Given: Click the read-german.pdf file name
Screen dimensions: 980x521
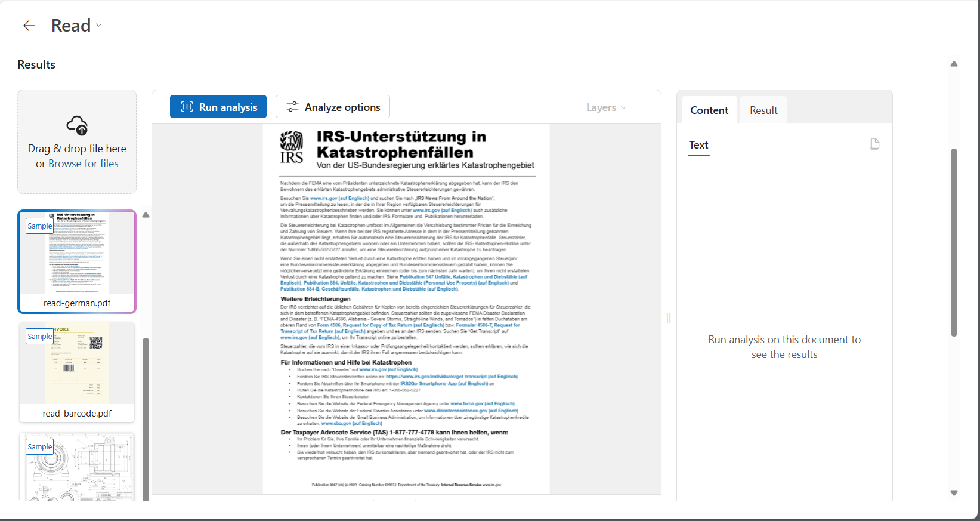Looking at the screenshot, I should tap(77, 303).
